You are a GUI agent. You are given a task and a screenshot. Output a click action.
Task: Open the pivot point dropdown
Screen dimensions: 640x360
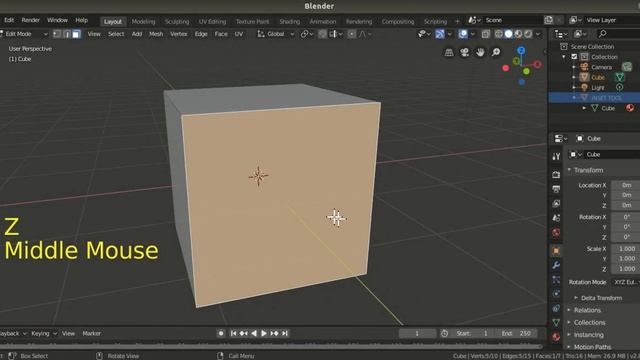click(x=307, y=34)
